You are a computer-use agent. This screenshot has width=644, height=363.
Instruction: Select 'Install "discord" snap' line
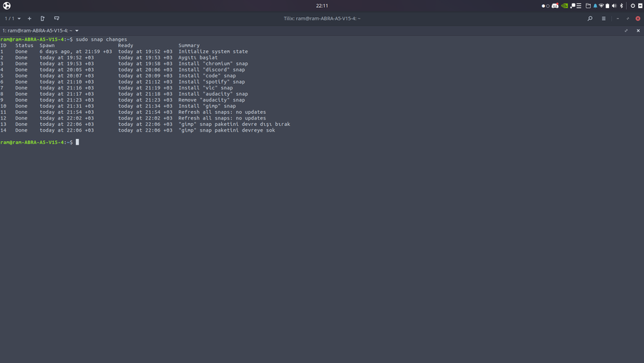[212, 70]
